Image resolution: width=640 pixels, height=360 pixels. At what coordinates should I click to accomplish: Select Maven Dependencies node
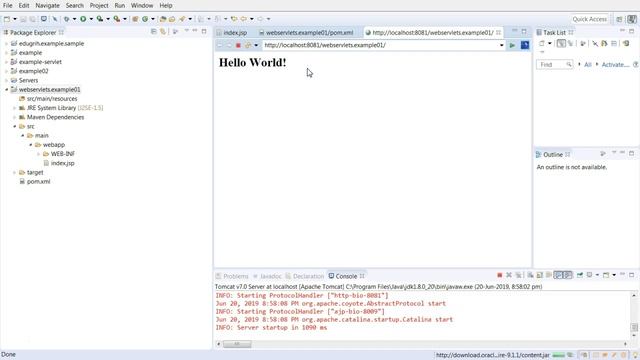[56, 117]
